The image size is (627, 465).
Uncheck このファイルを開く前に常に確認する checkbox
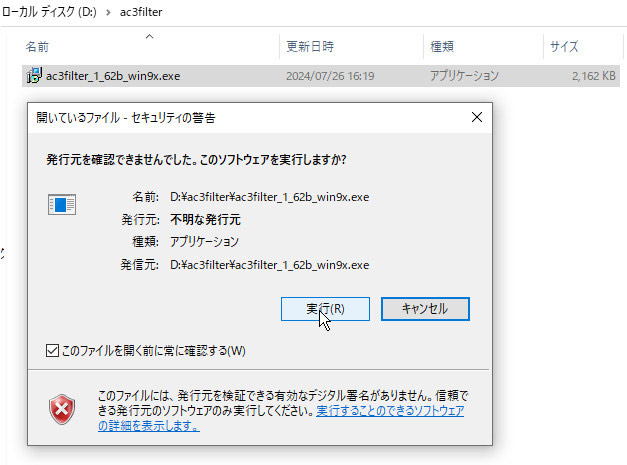[53, 350]
